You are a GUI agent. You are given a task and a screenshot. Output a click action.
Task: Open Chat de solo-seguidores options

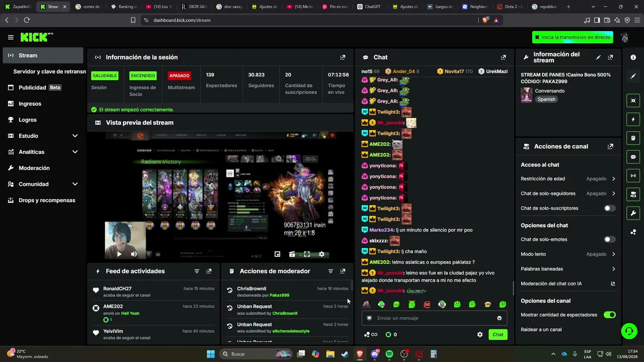tap(568, 194)
